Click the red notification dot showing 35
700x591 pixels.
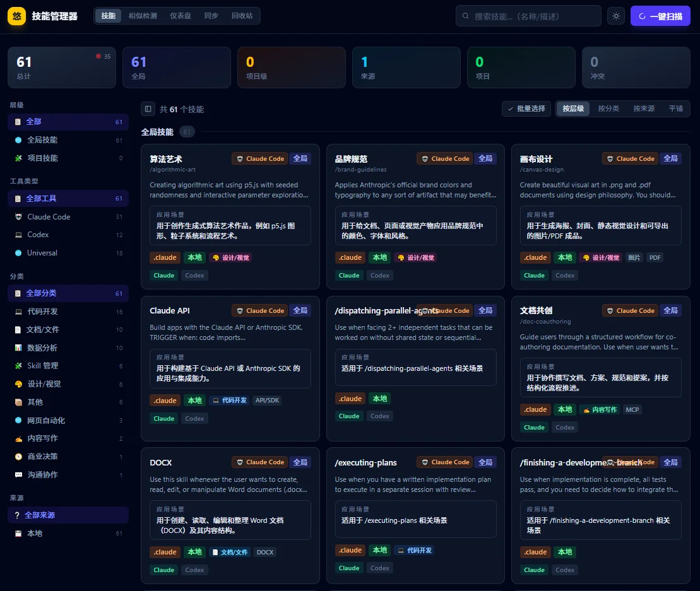98,56
